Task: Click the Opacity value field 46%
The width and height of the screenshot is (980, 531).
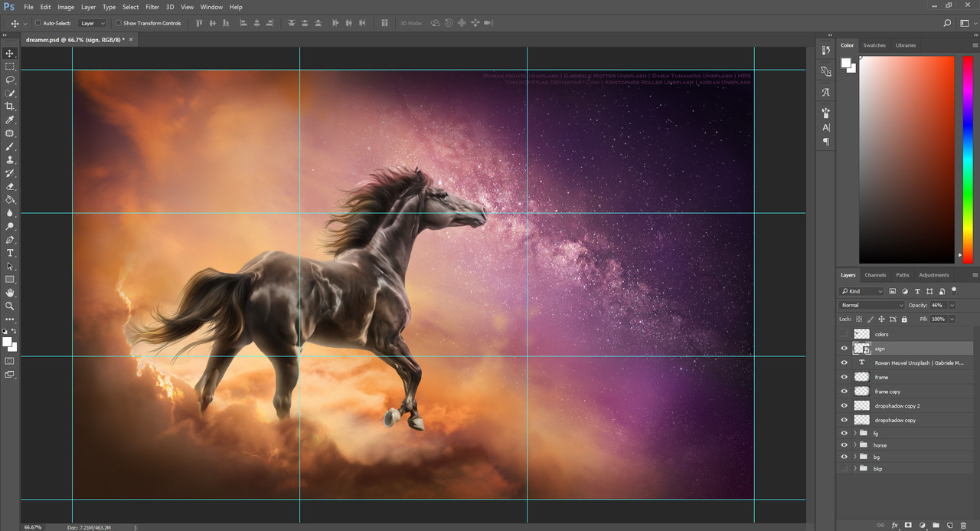Action: point(938,305)
